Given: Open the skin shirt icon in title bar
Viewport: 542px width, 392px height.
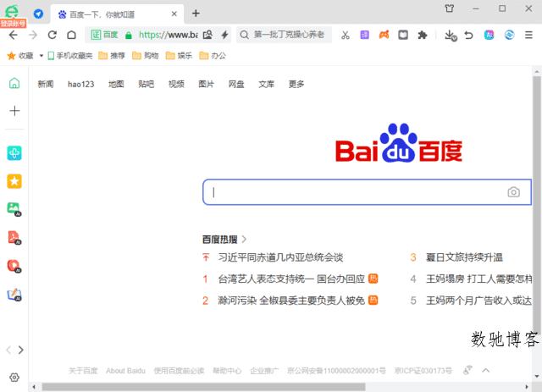Looking at the screenshot, I should (x=450, y=8).
